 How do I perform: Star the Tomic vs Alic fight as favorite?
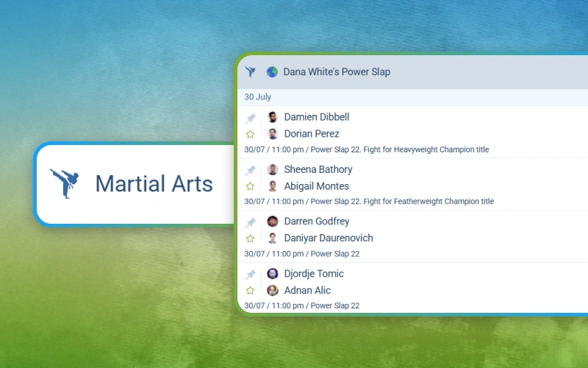tap(250, 290)
